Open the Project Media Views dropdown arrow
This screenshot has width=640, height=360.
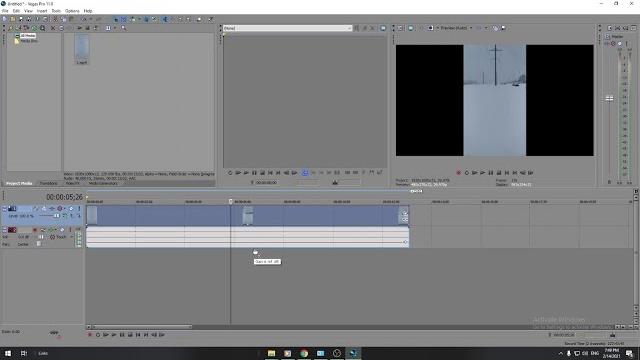[x=115, y=28]
